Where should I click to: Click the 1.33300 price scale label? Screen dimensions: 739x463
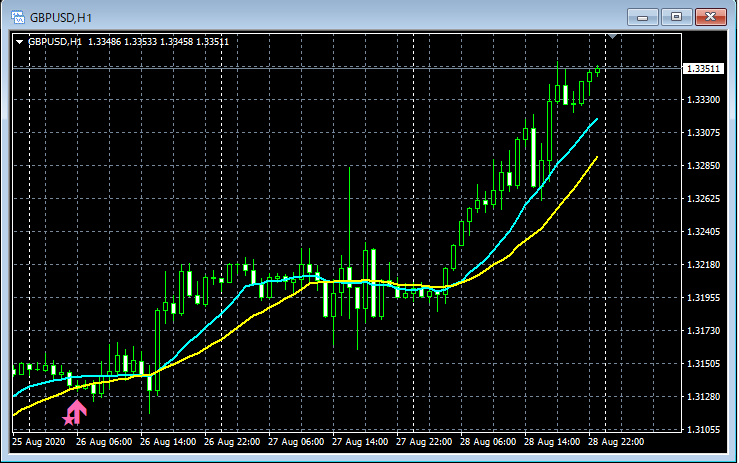704,99
